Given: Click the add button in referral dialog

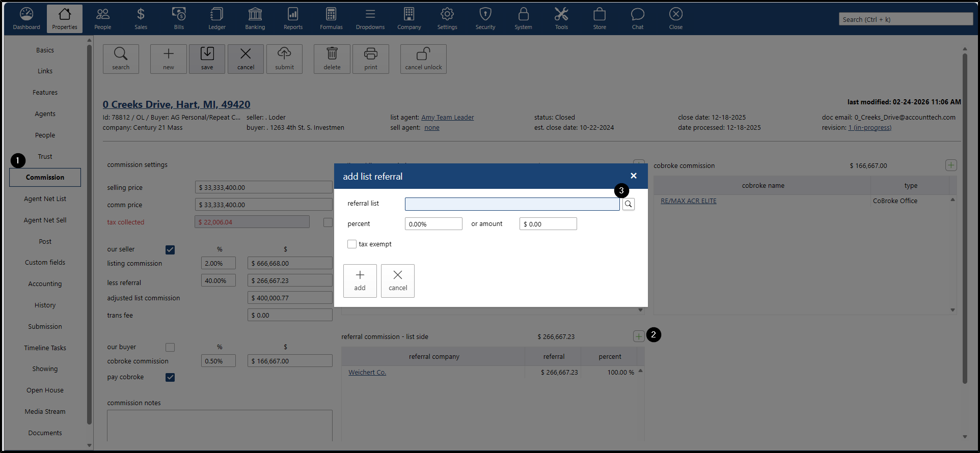Looking at the screenshot, I should [360, 280].
